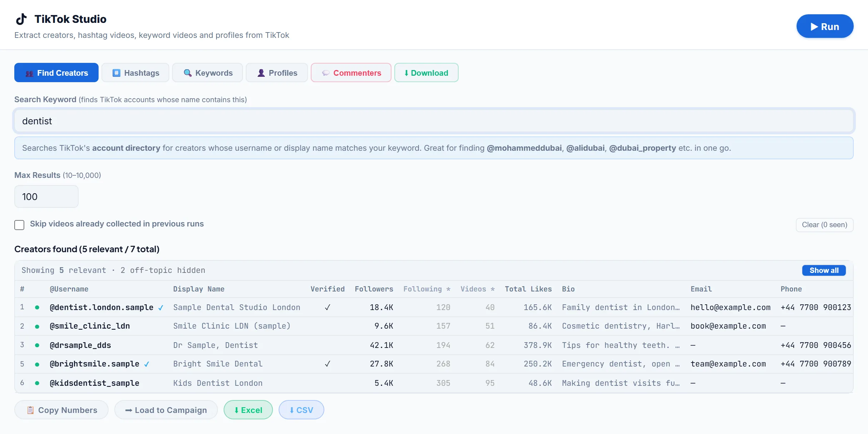Click phone +44 7700 900456
This screenshot has width=868, height=434.
pyautogui.click(x=816, y=345)
